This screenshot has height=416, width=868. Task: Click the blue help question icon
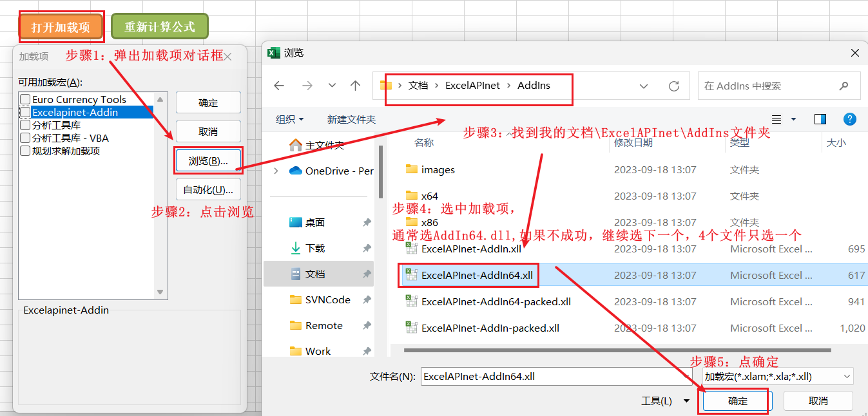[x=850, y=119]
